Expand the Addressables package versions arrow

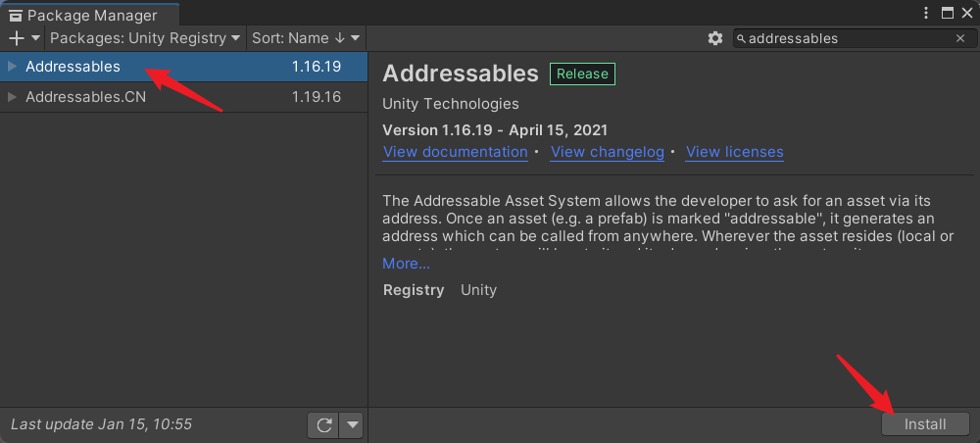click(12, 67)
